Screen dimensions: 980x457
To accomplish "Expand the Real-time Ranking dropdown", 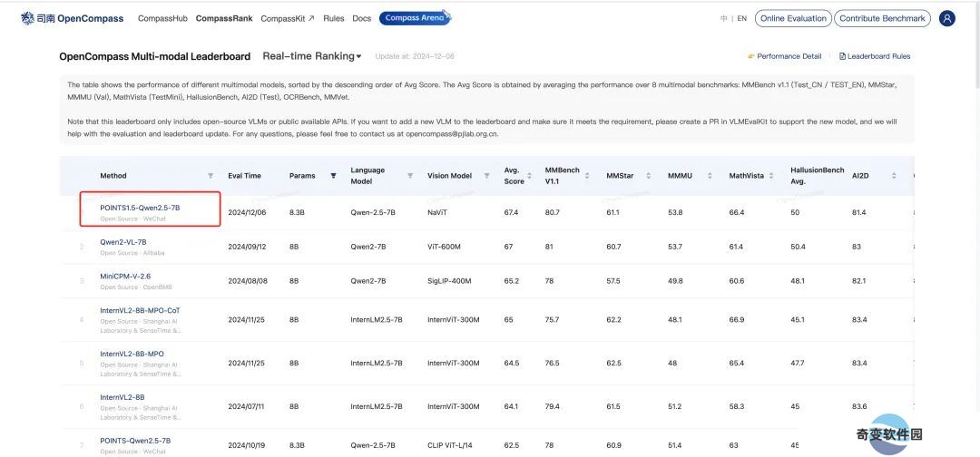I will point(311,56).
